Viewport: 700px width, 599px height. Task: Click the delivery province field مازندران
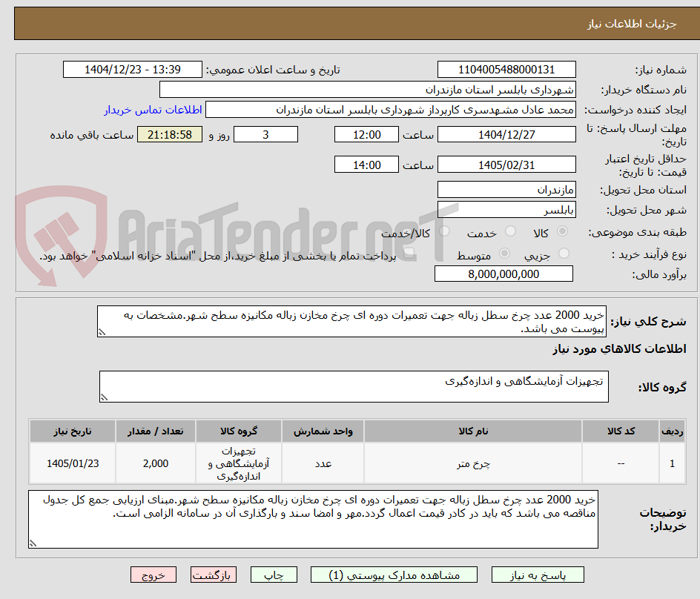click(x=506, y=190)
